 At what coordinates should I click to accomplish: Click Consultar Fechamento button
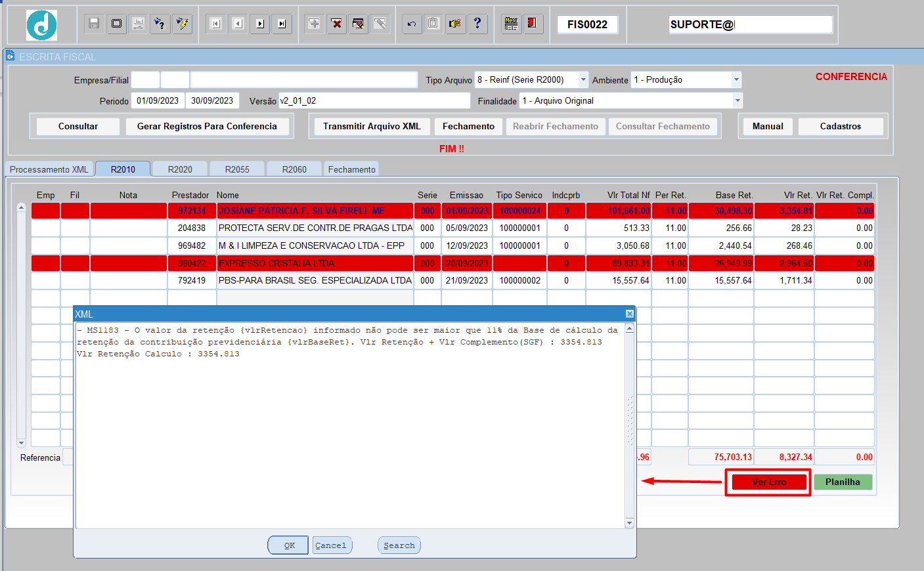click(x=663, y=126)
